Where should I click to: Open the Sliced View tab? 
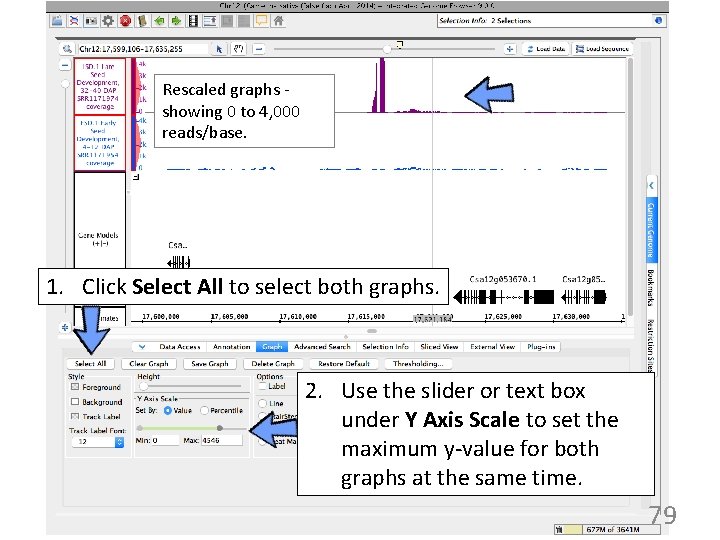[x=439, y=347]
